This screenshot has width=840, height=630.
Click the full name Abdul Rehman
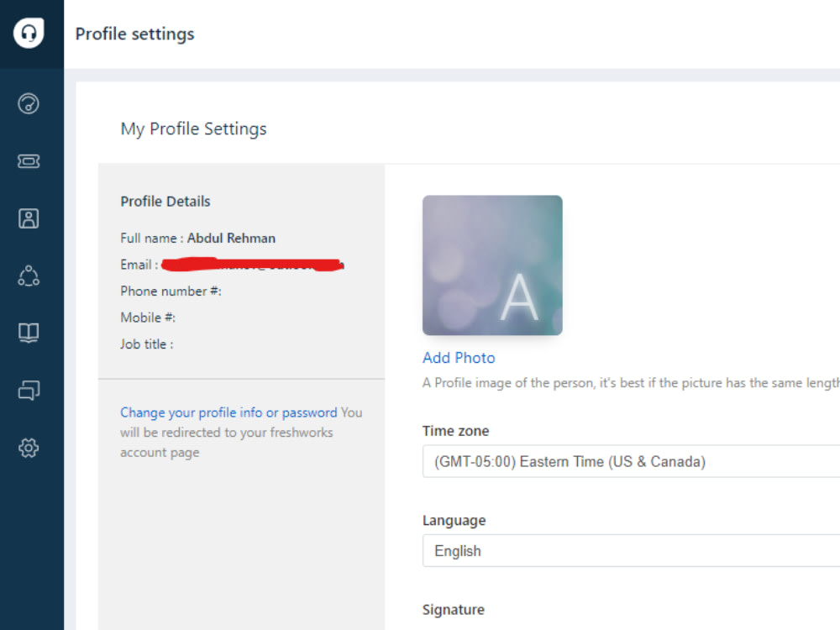(231, 238)
